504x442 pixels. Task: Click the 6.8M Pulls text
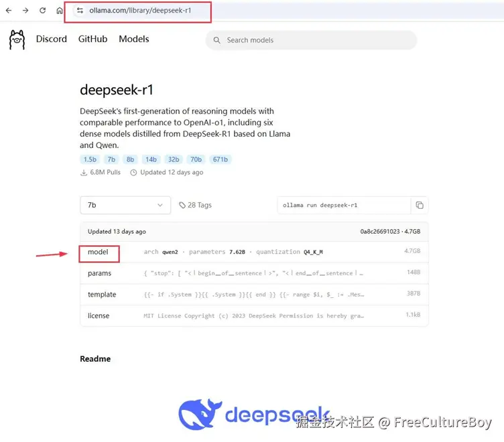105,172
